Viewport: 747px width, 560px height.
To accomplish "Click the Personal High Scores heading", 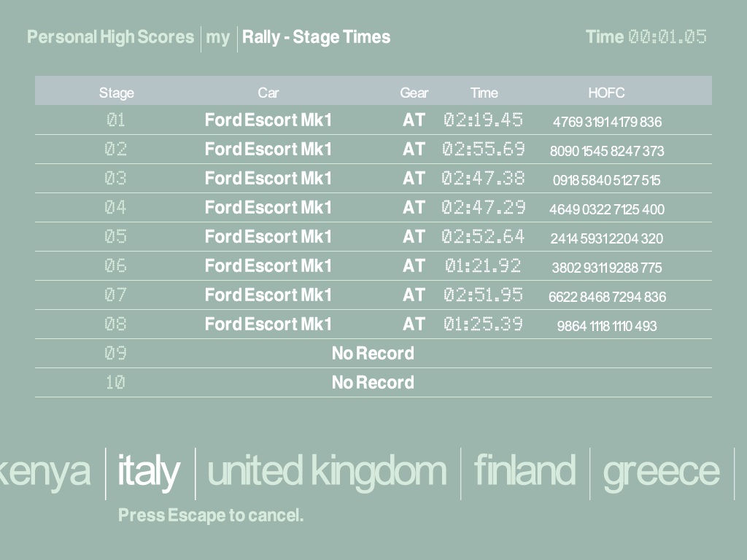I will pyautogui.click(x=111, y=37).
